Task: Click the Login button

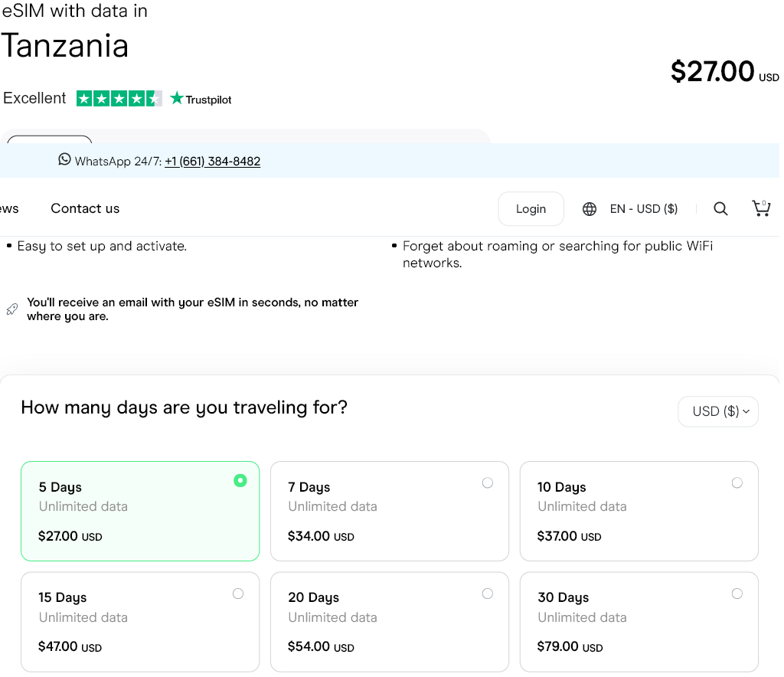Action: 531,209
